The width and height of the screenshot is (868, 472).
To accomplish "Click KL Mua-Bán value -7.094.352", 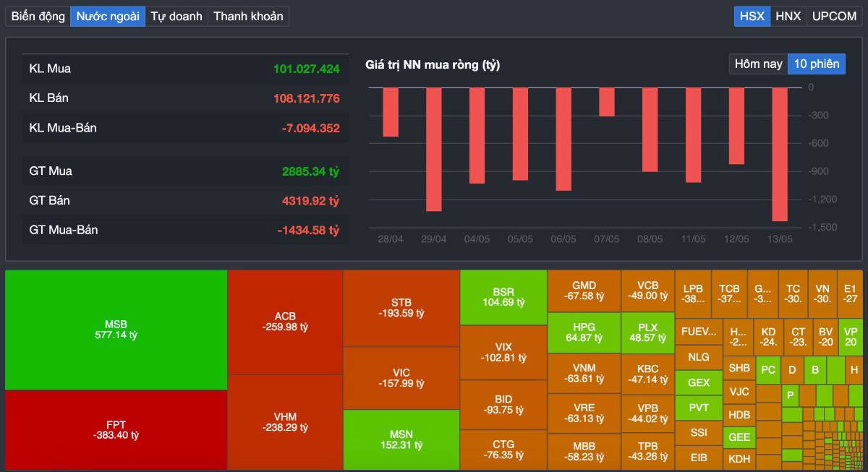I will click(x=310, y=128).
